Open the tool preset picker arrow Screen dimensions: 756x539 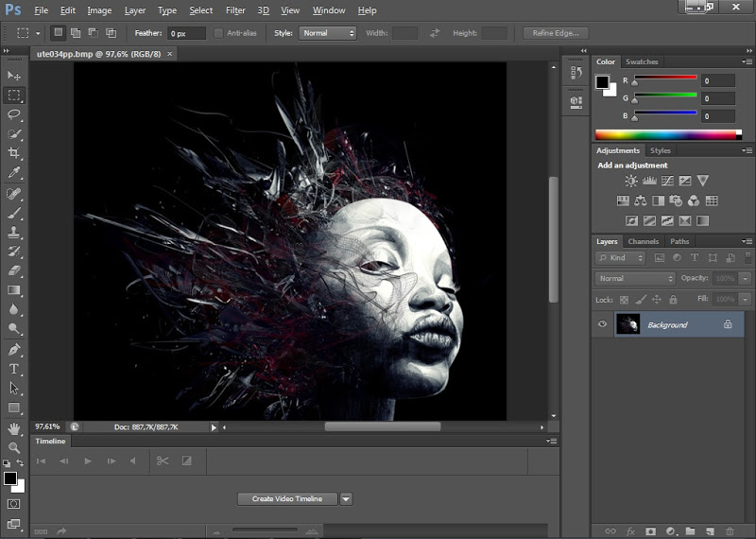38,33
